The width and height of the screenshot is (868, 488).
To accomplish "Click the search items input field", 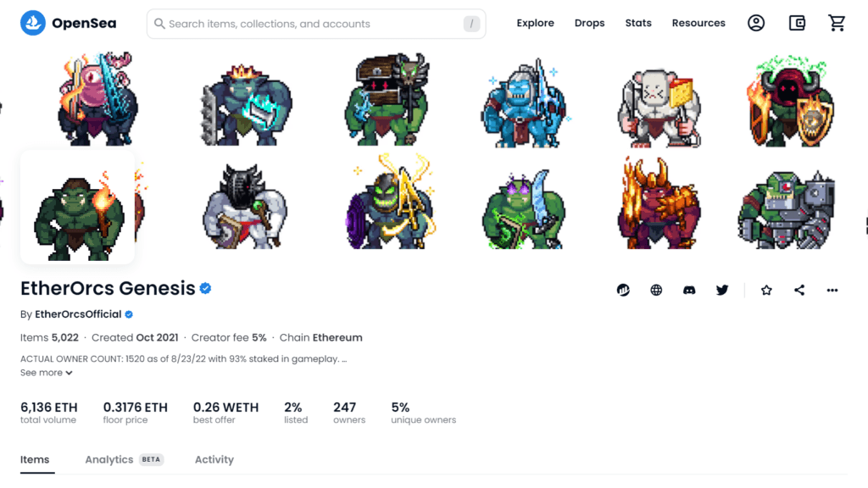I will pos(316,24).
